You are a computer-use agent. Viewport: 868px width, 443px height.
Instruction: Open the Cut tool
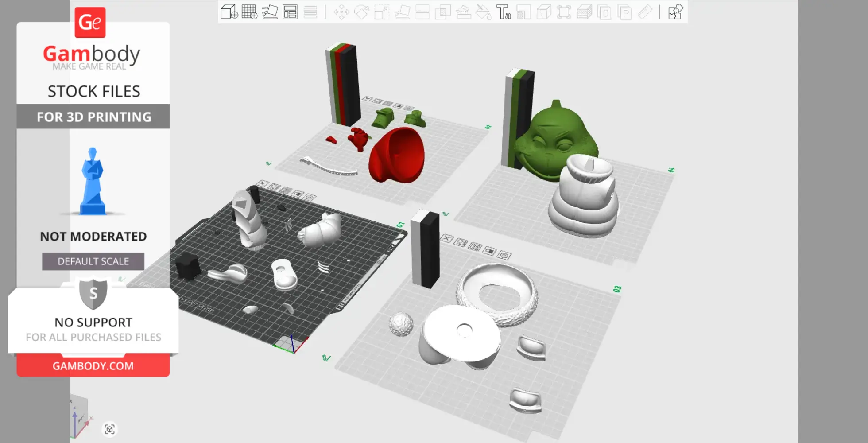coord(421,12)
